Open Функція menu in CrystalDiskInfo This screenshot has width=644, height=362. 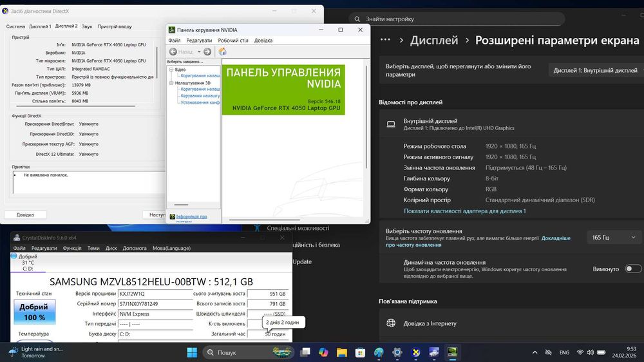click(x=72, y=248)
